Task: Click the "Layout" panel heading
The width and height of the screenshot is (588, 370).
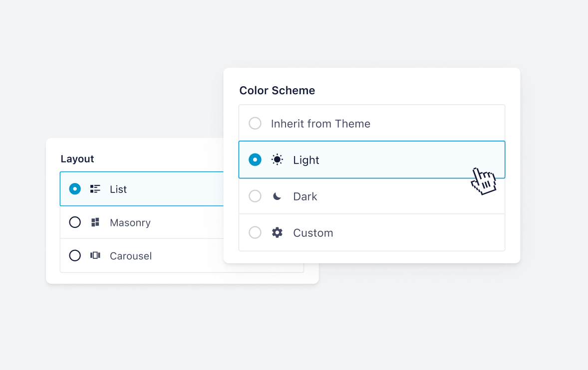Action: coord(77,159)
